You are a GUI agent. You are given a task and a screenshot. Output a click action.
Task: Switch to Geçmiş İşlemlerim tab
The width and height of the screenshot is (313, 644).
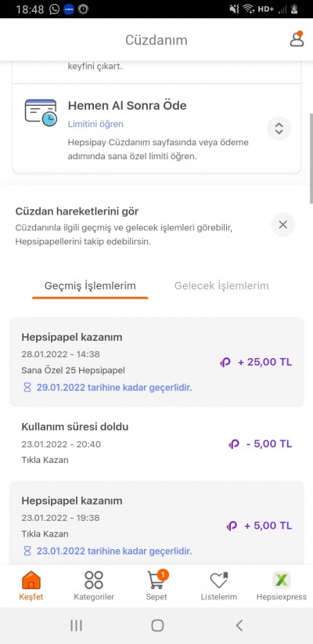coord(90,286)
